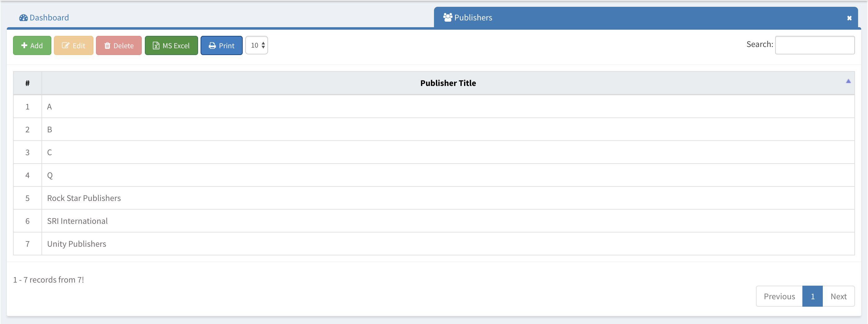The height and width of the screenshot is (324, 868).
Task: Sort by the # column header
Action: [x=27, y=83]
